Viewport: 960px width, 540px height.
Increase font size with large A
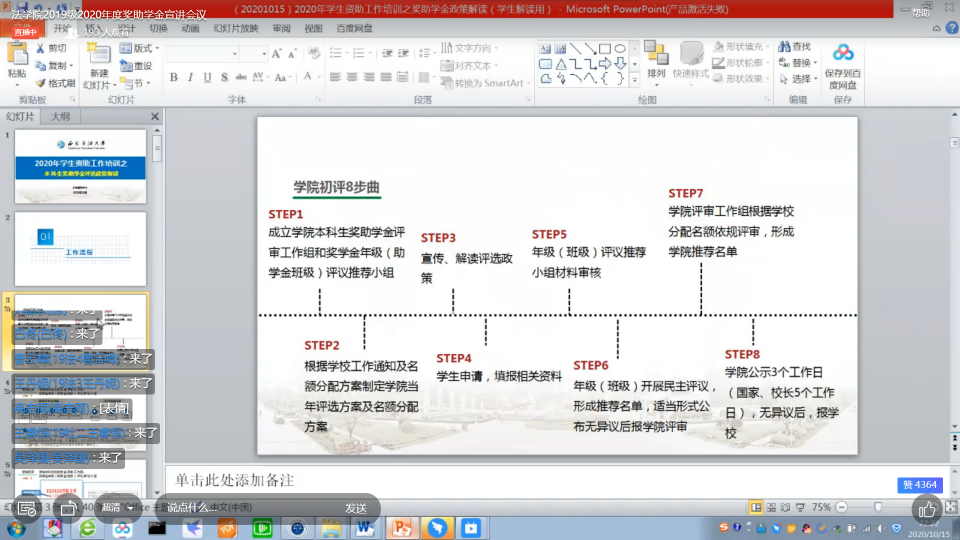(x=276, y=54)
